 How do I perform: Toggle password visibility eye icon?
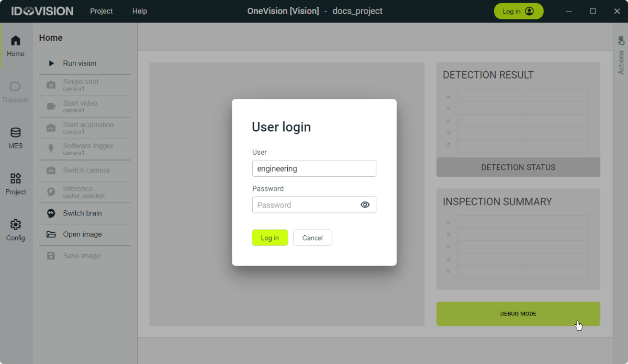pos(365,205)
